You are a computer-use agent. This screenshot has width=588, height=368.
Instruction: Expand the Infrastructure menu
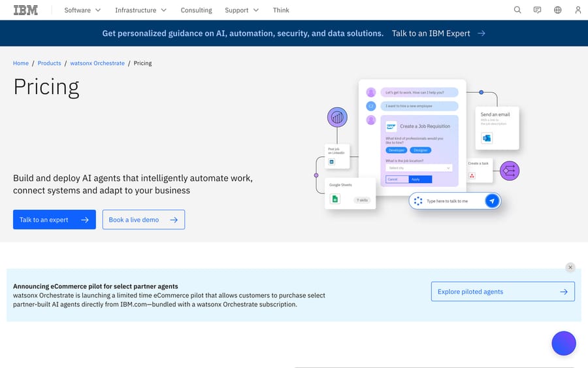coord(140,10)
